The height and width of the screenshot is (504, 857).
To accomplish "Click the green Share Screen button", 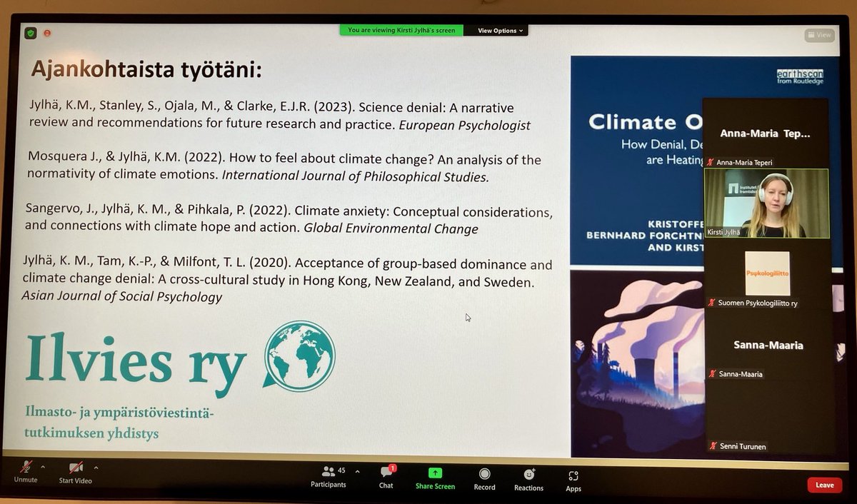I will (435, 478).
